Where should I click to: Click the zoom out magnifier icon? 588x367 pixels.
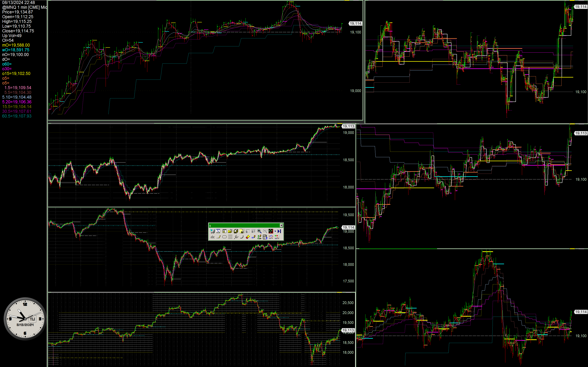(x=265, y=231)
